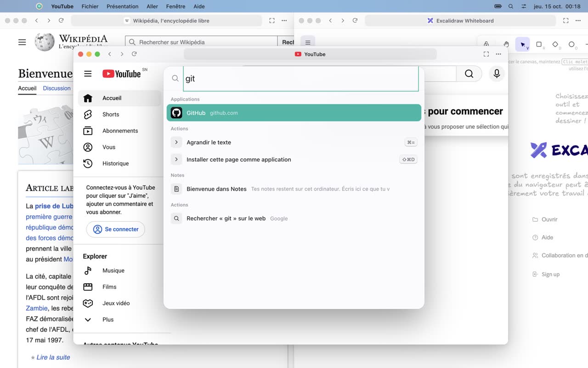The image size is (588, 368).
Task: Select Excalidraw hand pan tool
Action: (506, 45)
